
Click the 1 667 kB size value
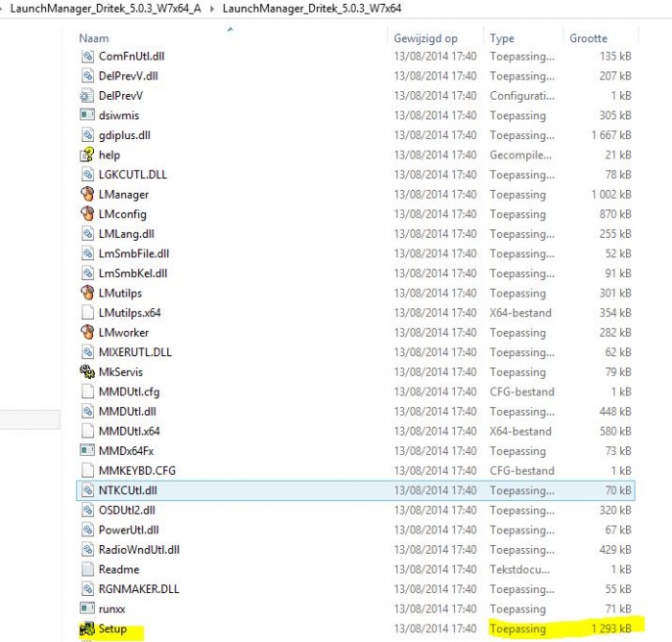point(612,135)
